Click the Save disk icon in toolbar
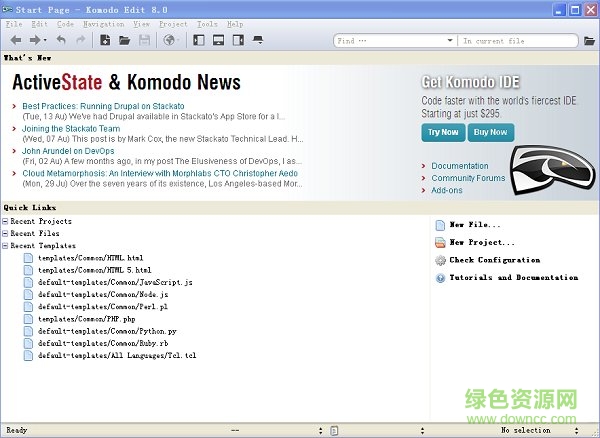 click(x=144, y=40)
